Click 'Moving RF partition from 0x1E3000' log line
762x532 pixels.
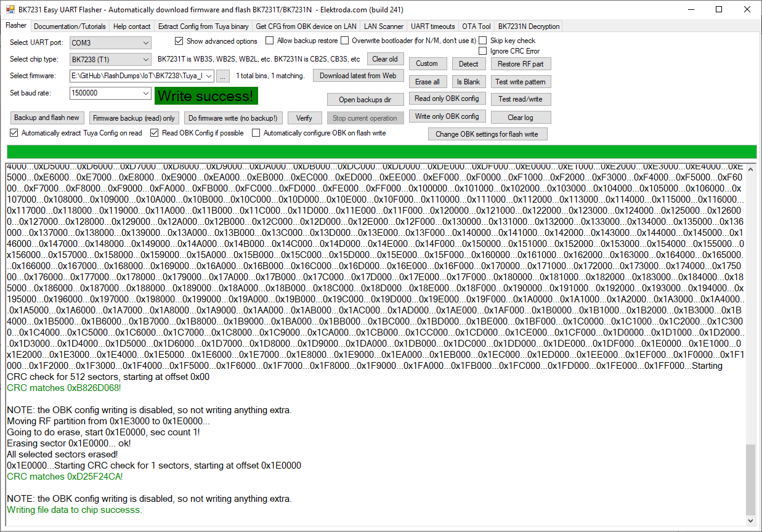tap(108, 421)
